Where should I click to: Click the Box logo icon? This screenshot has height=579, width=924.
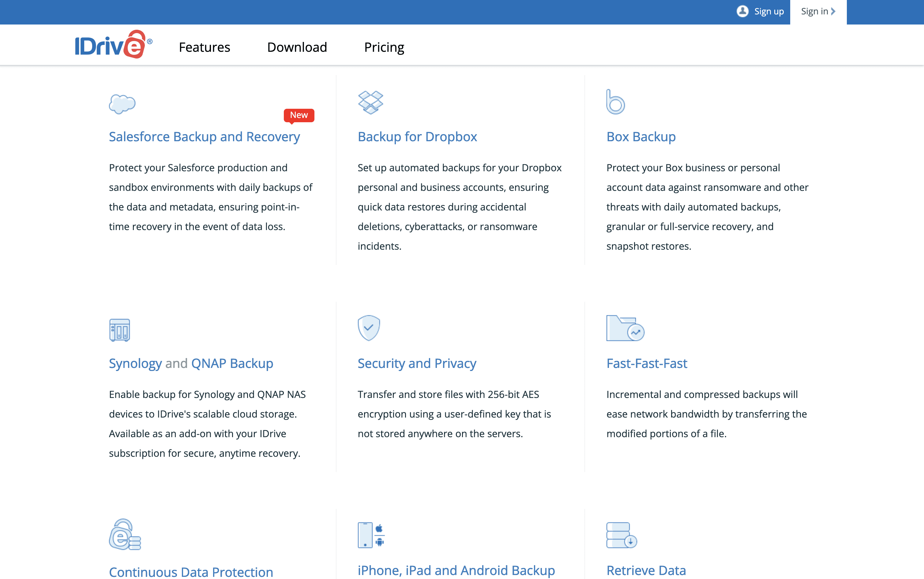click(615, 102)
